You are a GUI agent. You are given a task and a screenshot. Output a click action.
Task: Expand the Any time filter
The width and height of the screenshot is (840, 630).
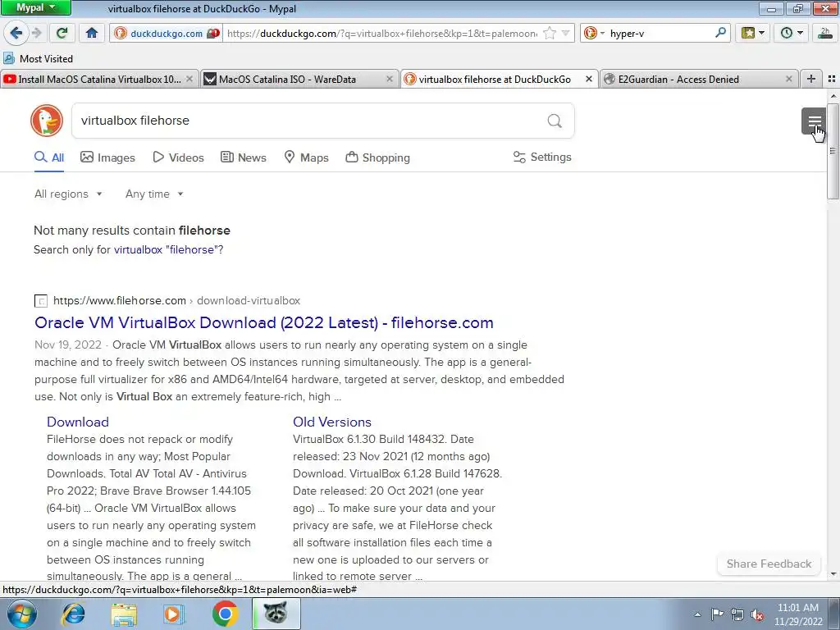pyautogui.click(x=154, y=194)
